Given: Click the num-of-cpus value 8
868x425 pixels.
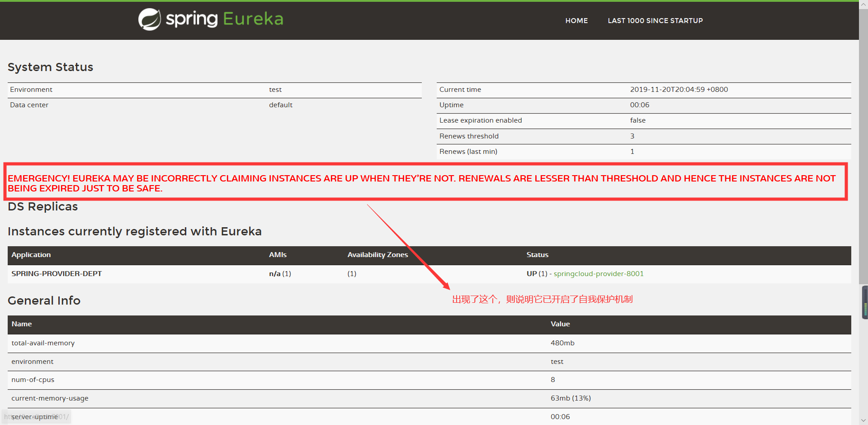Looking at the screenshot, I should click(x=553, y=380).
